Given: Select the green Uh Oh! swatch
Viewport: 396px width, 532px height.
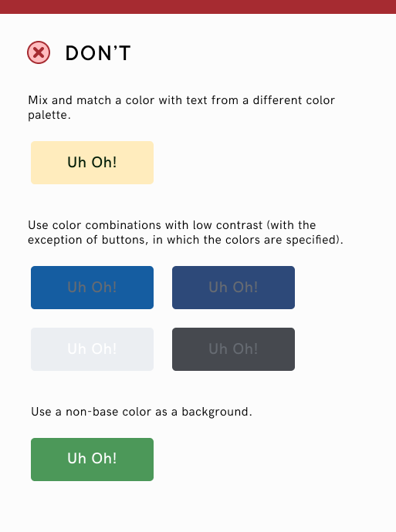Looking at the screenshot, I should coord(92,460).
